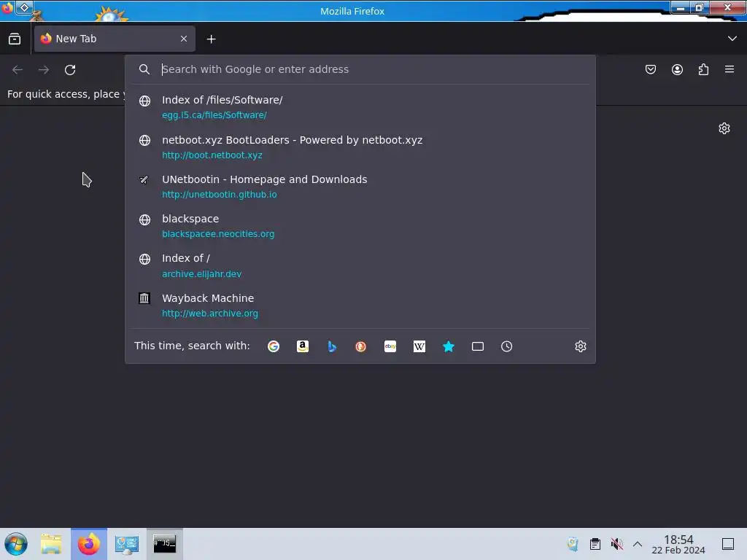
Task: Search this time with Google
Action: (274, 346)
